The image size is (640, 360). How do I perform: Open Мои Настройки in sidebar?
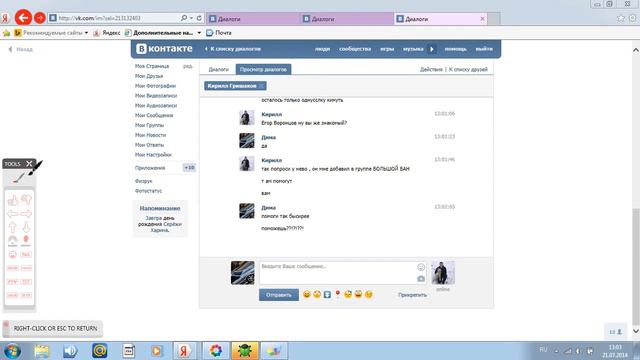(153, 155)
